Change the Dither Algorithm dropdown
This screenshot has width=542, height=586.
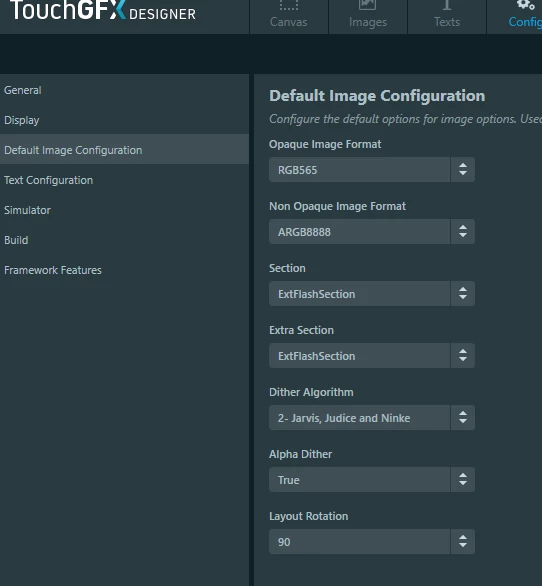pyautogui.click(x=372, y=418)
